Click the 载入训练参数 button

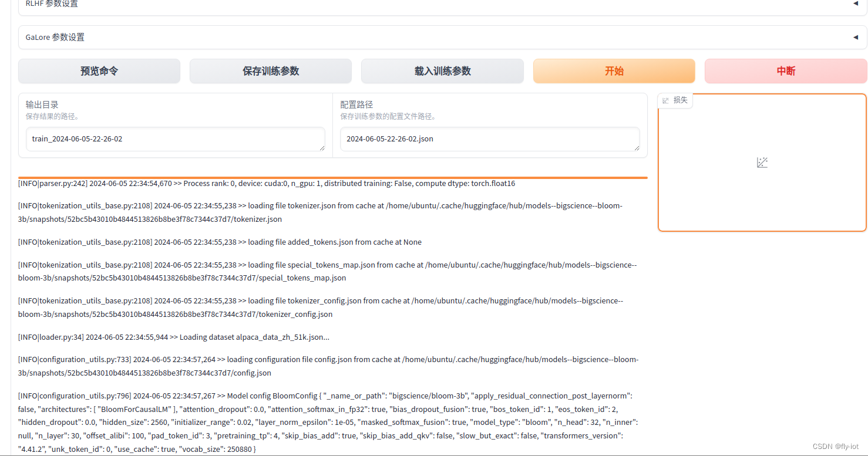point(442,71)
